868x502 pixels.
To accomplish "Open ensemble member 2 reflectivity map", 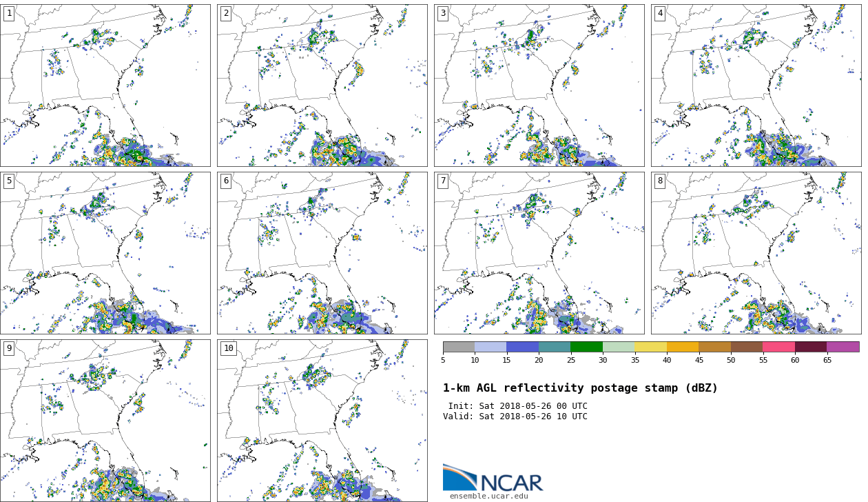I will 322,86.
